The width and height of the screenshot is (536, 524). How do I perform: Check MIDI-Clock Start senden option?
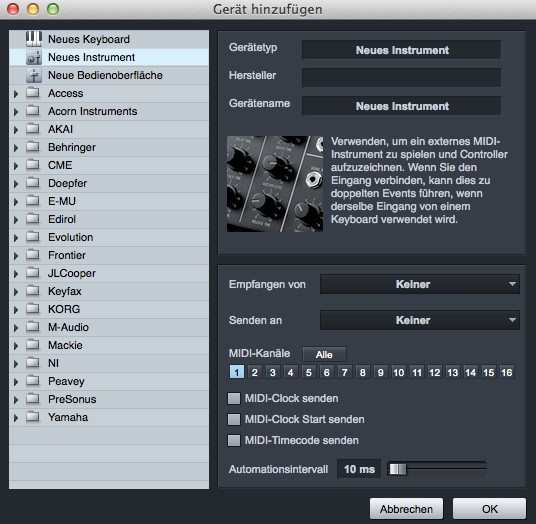[x=234, y=419]
